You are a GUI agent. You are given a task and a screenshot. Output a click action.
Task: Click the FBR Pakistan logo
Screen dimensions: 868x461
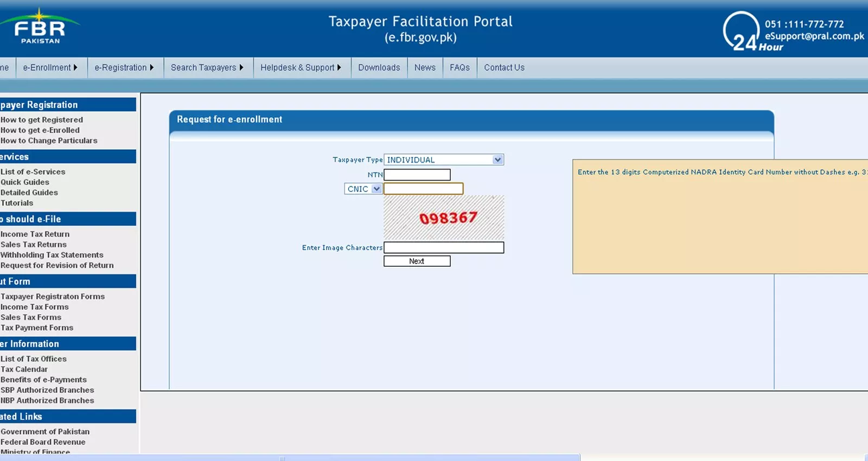(x=40, y=27)
